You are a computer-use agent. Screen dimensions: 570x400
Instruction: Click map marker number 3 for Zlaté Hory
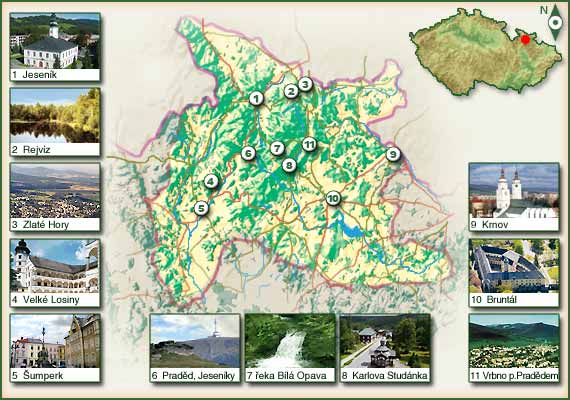pos(305,84)
